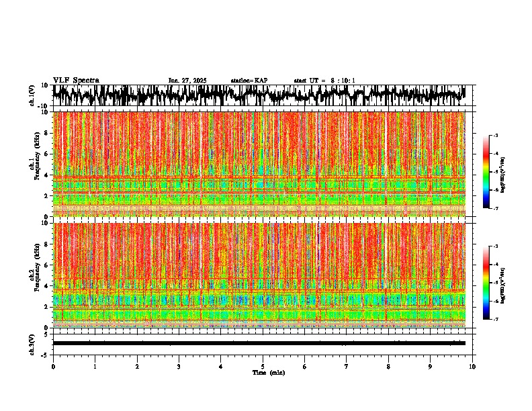
Task: Click the "4" tick on ch.1 frequency axis
Action: click(47, 175)
